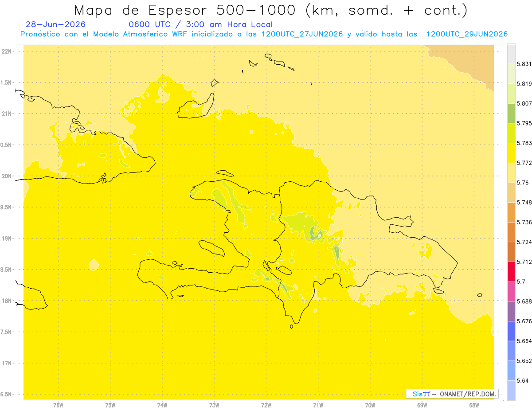Click the 19N latitude label
The width and height of the screenshot is (532, 411).
tap(7, 239)
